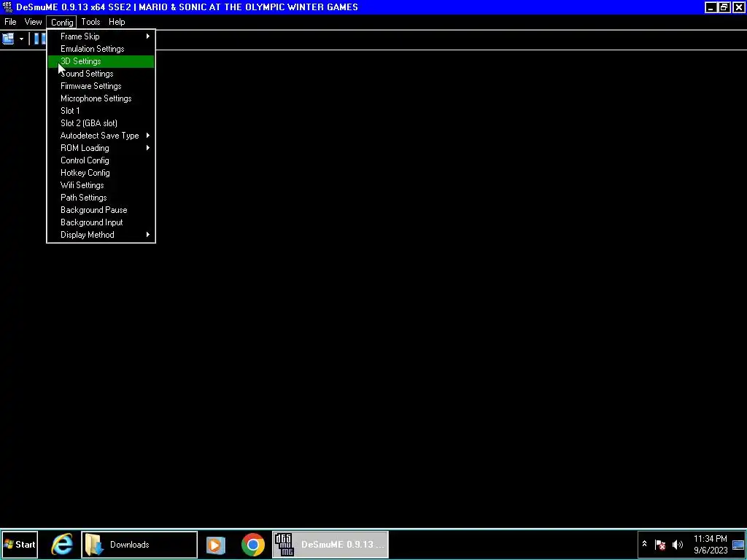Close the DeSmuME window

(738, 7)
